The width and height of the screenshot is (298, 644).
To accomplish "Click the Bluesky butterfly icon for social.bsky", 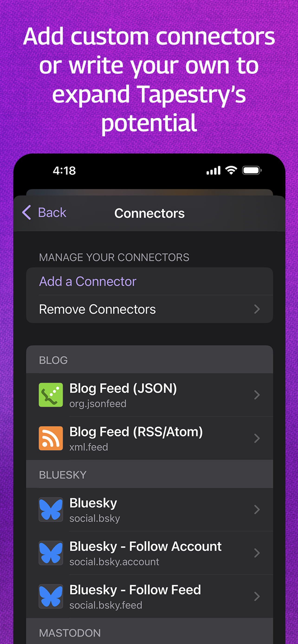I will (x=51, y=510).
